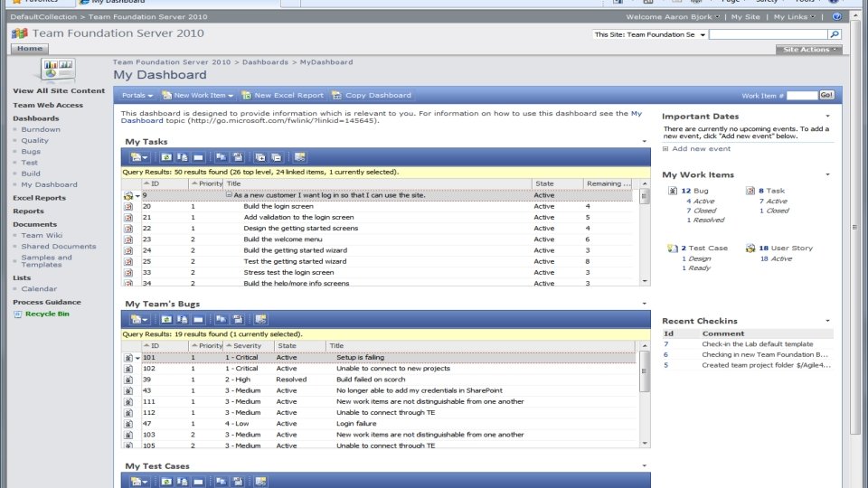Sort My Tasks by the Remaining column header
Viewport: 868px width, 488px height.
coord(608,183)
